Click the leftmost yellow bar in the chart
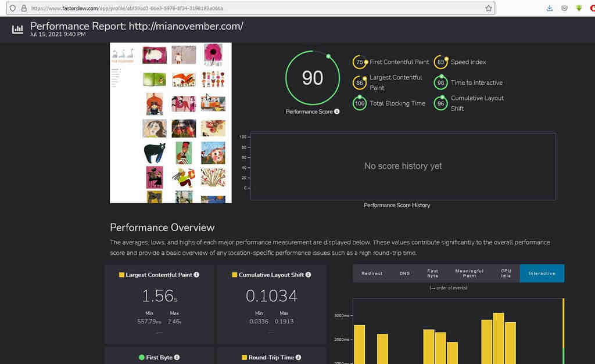This screenshot has height=364, width=595. [x=359, y=344]
